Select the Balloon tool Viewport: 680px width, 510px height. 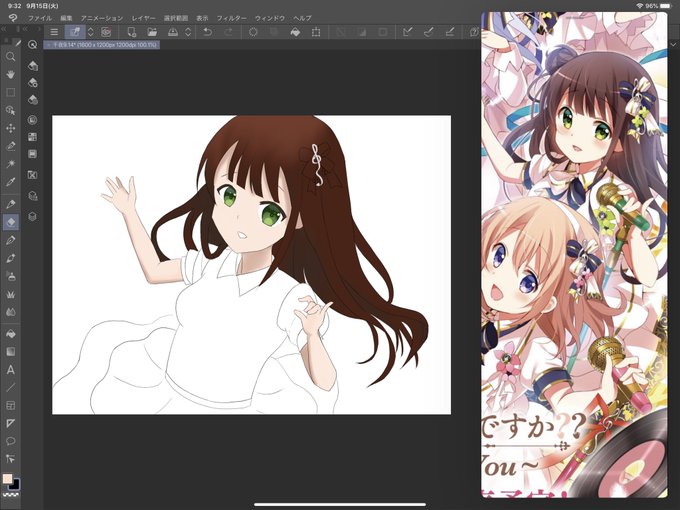[10, 441]
